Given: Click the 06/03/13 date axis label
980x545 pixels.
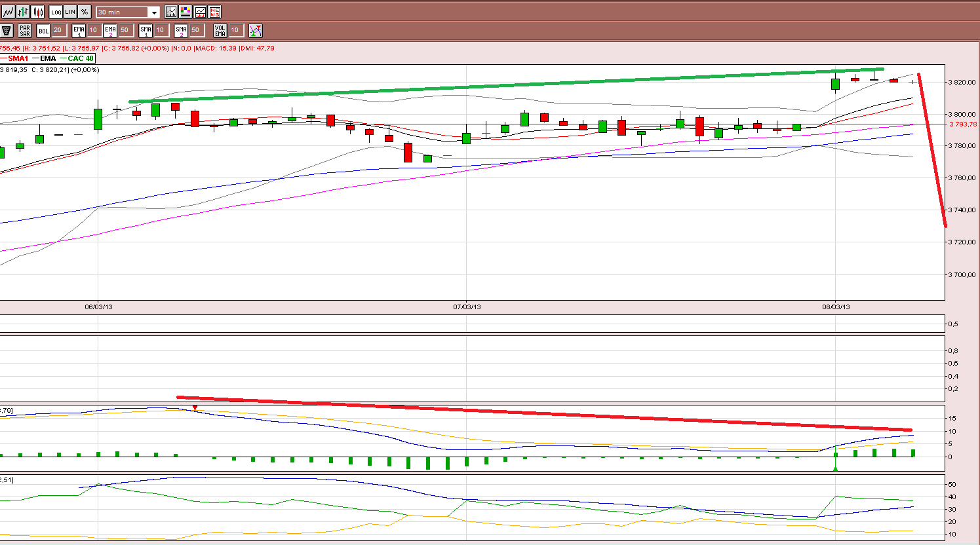Looking at the screenshot, I should (98, 307).
